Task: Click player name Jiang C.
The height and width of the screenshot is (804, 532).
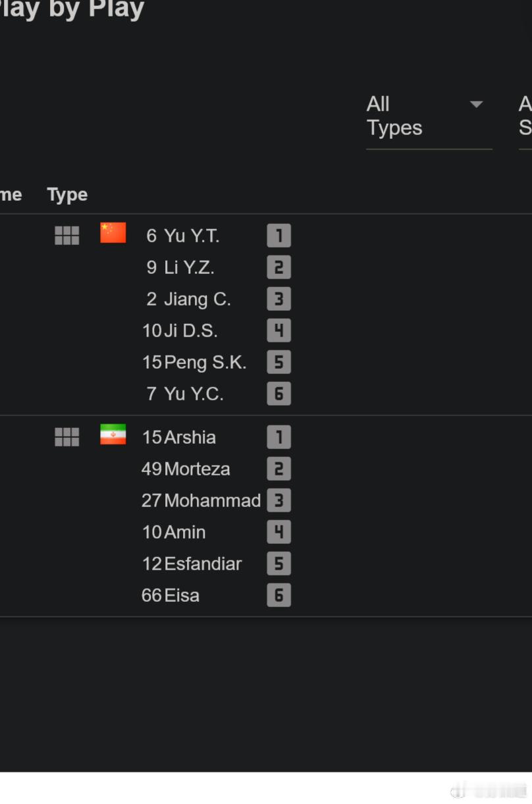Action: point(198,299)
